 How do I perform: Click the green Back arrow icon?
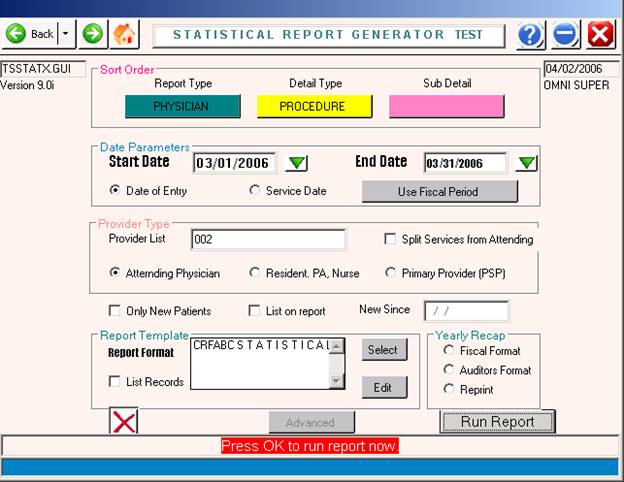coord(17,34)
